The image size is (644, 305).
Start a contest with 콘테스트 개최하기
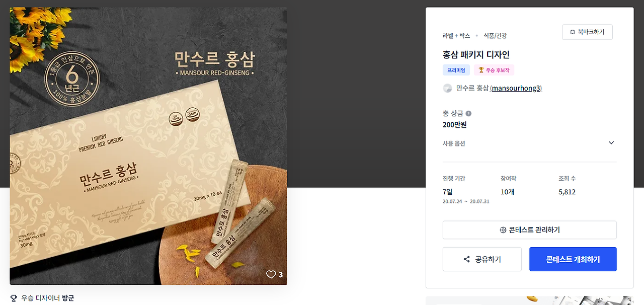pyautogui.click(x=573, y=259)
